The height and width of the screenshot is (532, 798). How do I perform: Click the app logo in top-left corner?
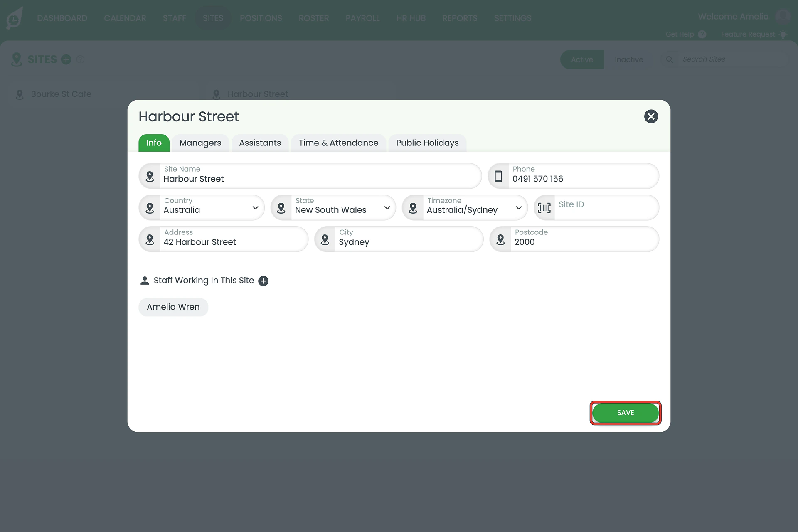15,18
